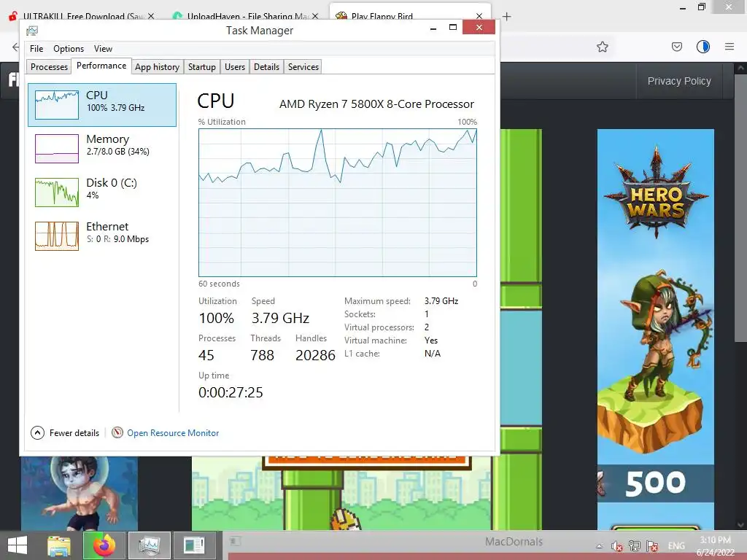
Task: Switch to Firefox in the taskbar
Action: click(104, 545)
